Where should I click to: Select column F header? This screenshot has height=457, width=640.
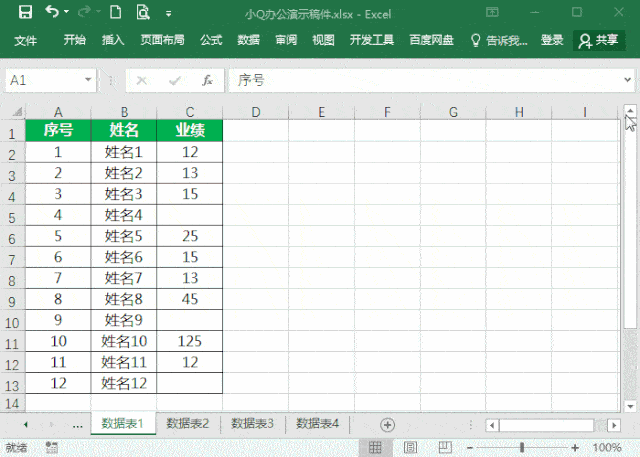(x=387, y=112)
